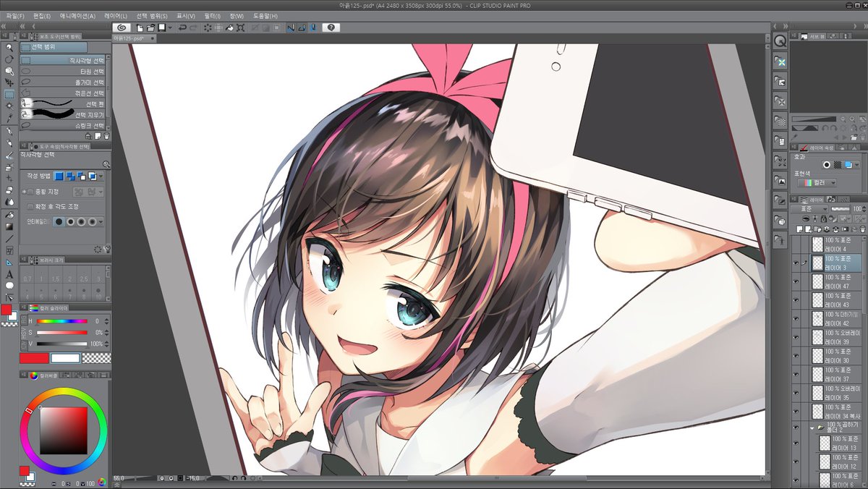This screenshot has height=489, width=868.
Task: Open the 애니메이션(A) menu
Action: point(77,15)
